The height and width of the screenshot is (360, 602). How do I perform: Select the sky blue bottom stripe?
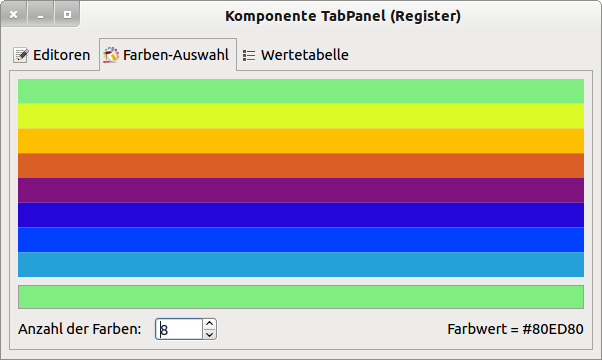pos(301,264)
